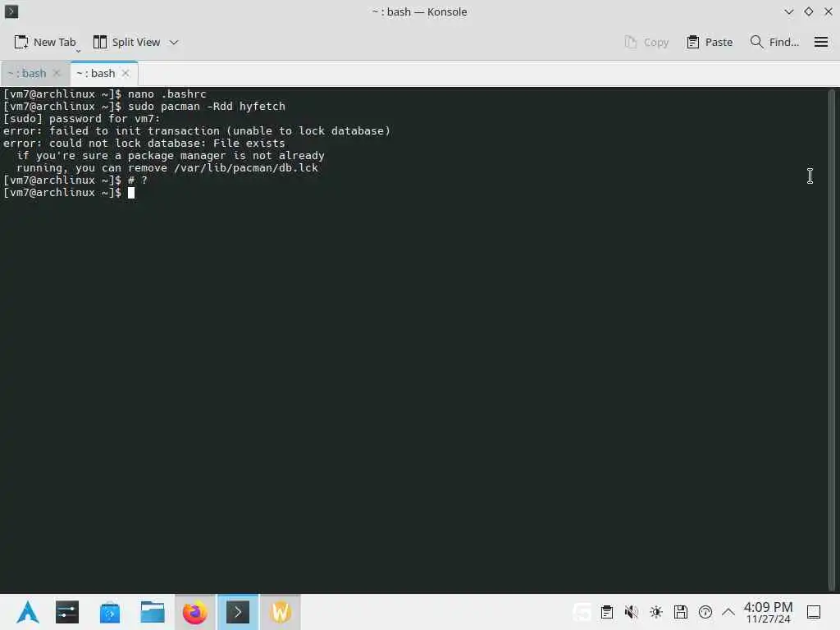This screenshot has width=840, height=630.
Task: Click the Paste toolbar button
Action: 710,43
